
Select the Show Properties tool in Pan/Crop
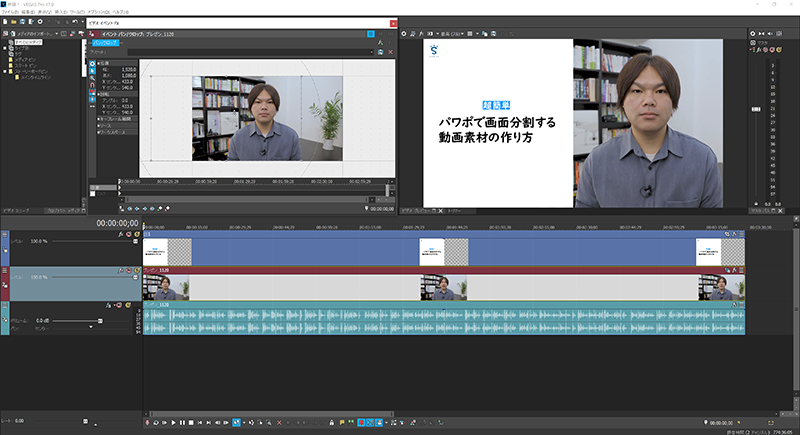tap(92, 64)
